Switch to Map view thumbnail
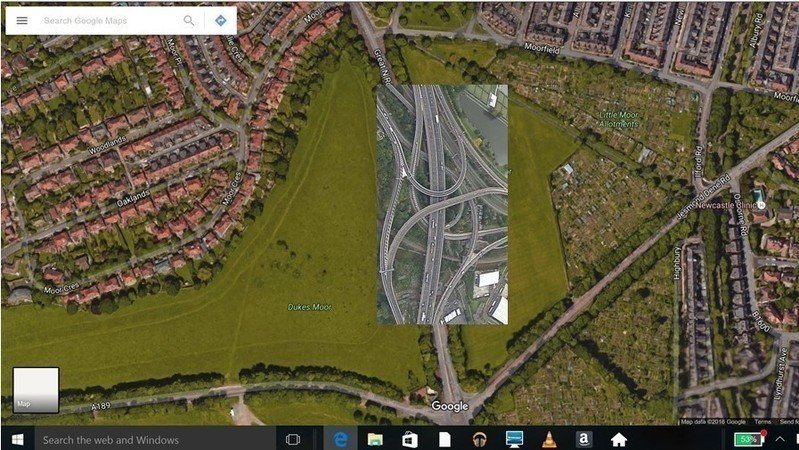This screenshot has width=799, height=450. (x=35, y=390)
